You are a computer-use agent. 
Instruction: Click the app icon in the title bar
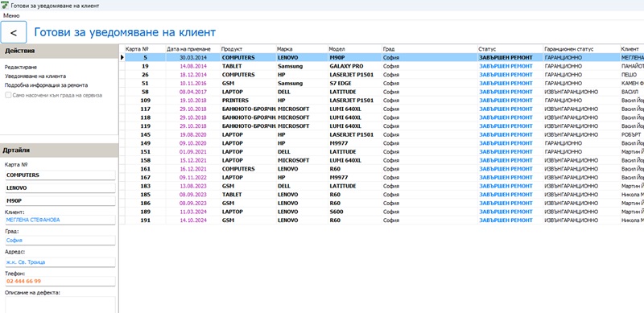click(x=6, y=6)
